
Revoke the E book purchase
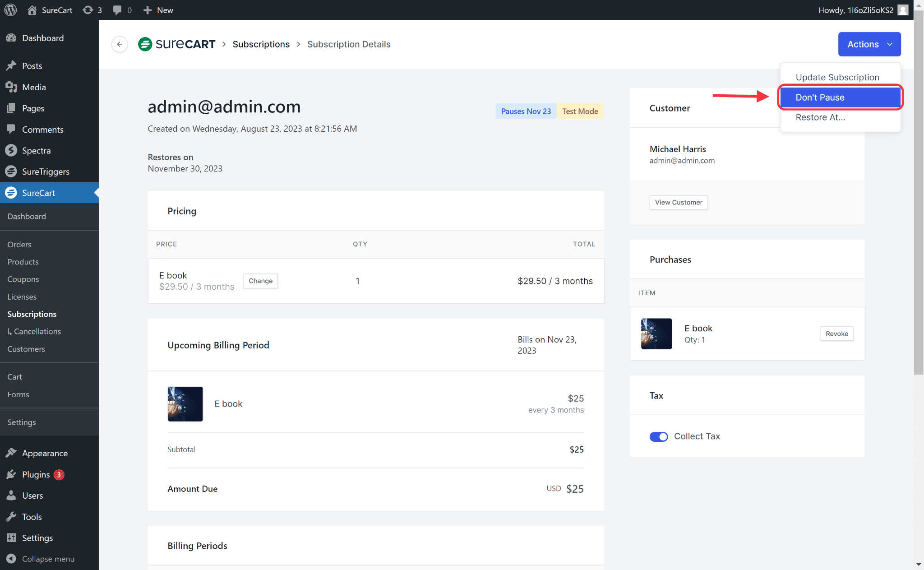click(x=836, y=334)
